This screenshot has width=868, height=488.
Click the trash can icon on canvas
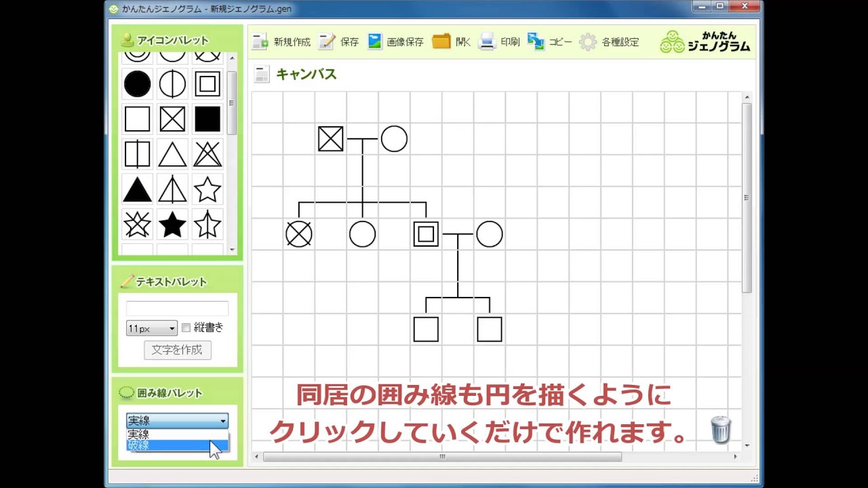coord(721,430)
